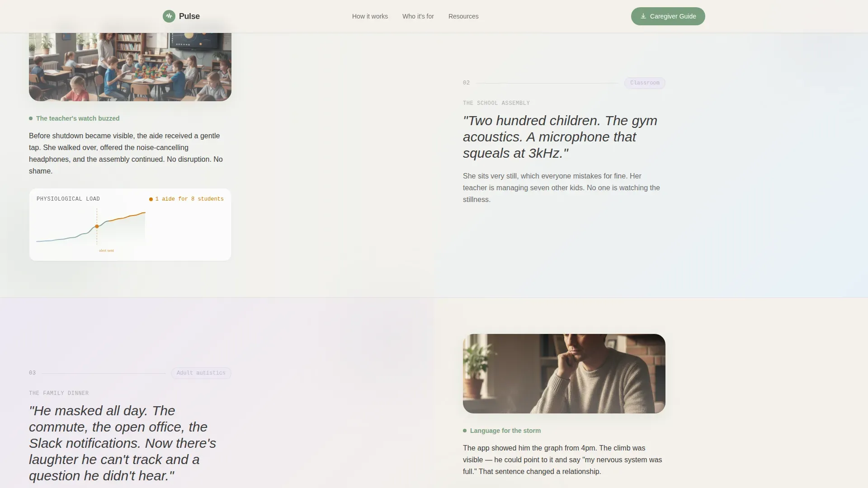
Task: Click the 'Two hundred children' quote
Action: coord(560,137)
